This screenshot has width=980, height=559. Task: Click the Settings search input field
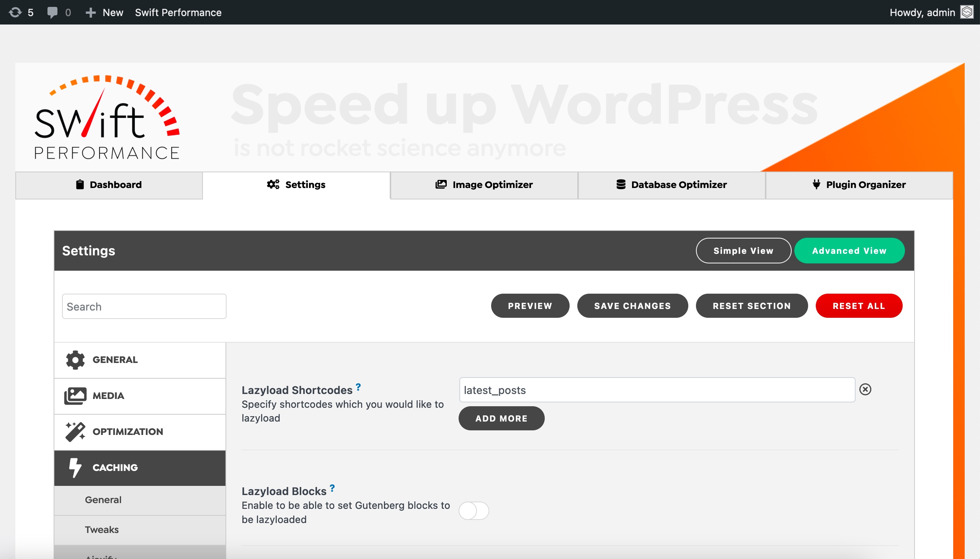[x=144, y=306]
